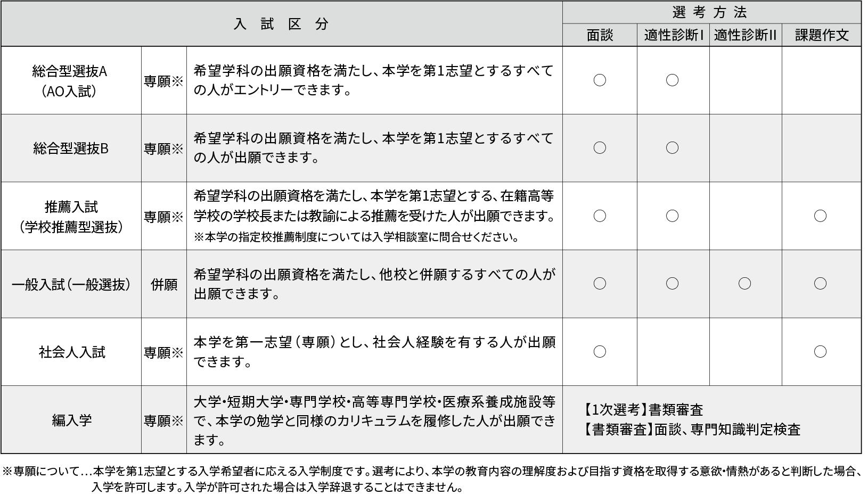Select the 適性診断II column header
This screenshot has width=868, height=503.
745,35
